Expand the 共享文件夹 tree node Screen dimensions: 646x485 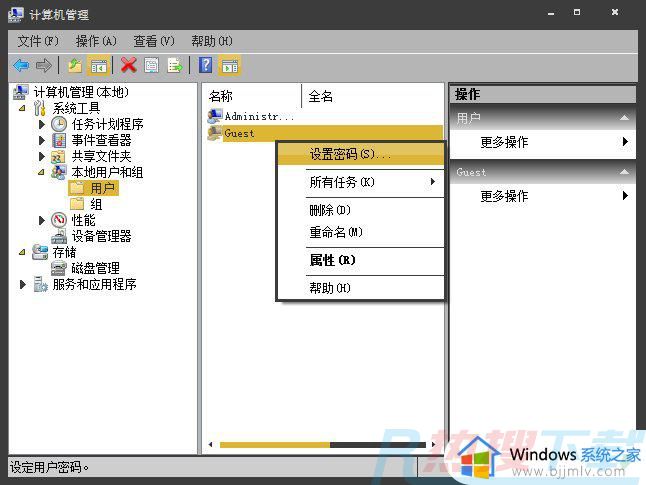(x=42, y=156)
